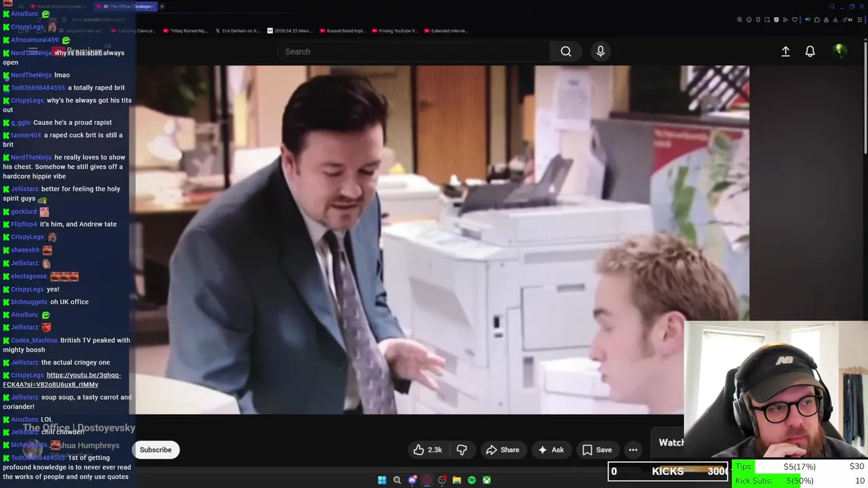Click the Subscribe button

155,450
